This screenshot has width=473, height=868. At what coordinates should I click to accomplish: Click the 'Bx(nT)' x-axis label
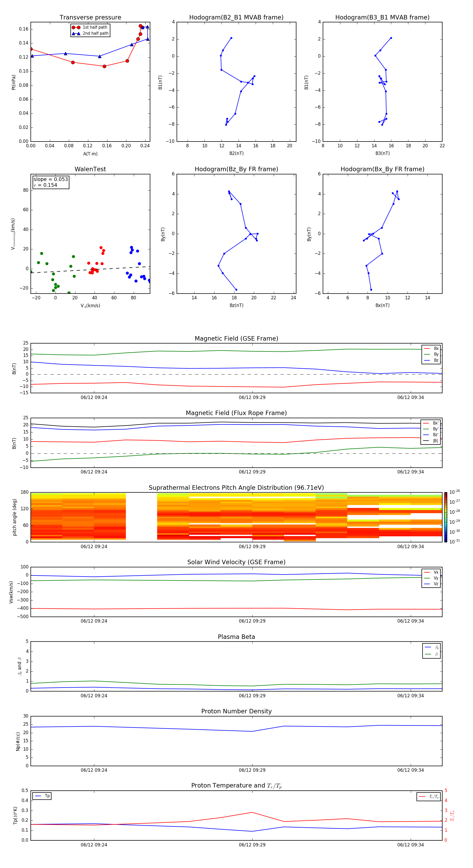pos(382,305)
